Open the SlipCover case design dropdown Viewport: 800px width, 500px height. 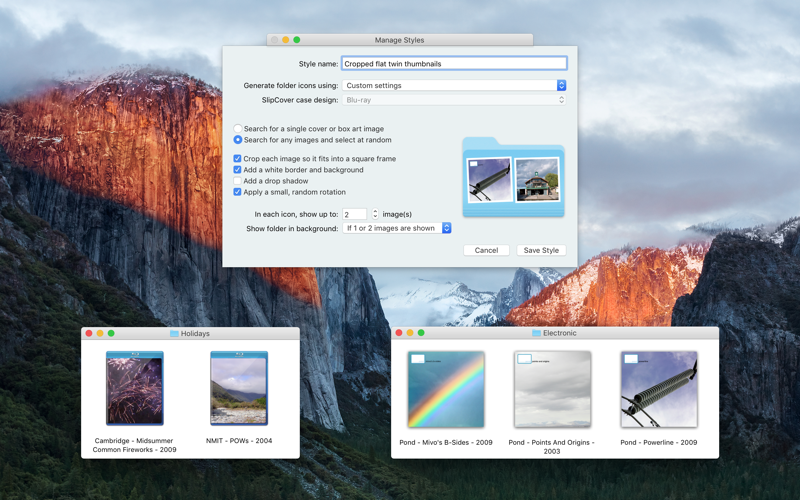(x=454, y=100)
